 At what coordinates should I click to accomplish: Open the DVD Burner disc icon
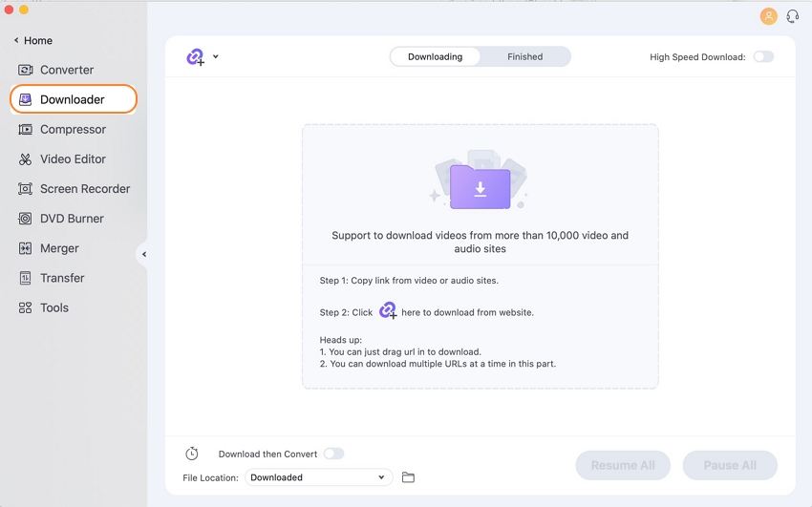25,219
